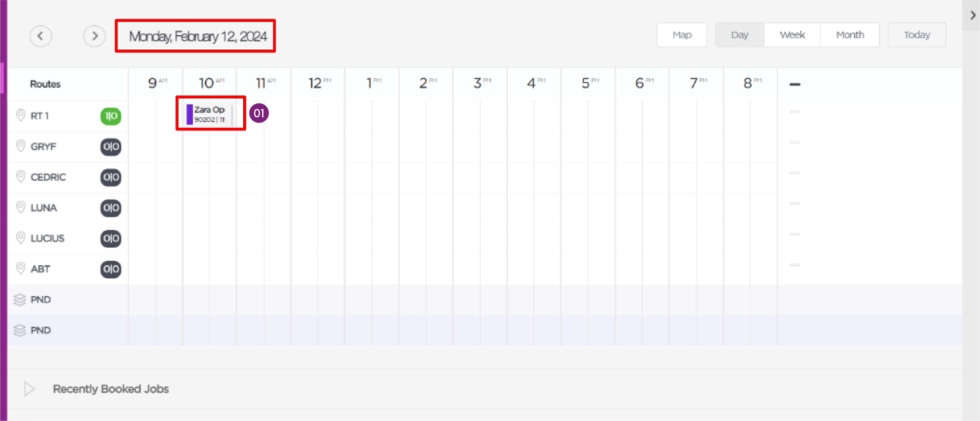Go to the next day arrow
Viewport: 980px width, 421px height.
[x=94, y=36]
